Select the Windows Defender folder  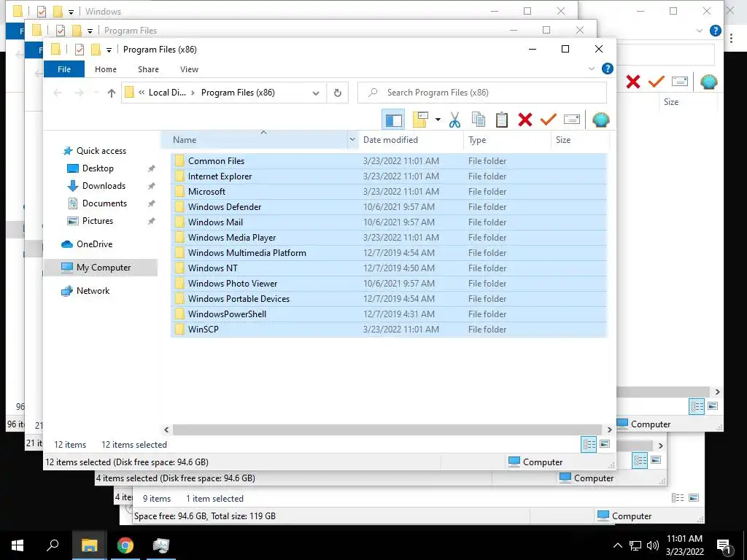pyautogui.click(x=389, y=206)
